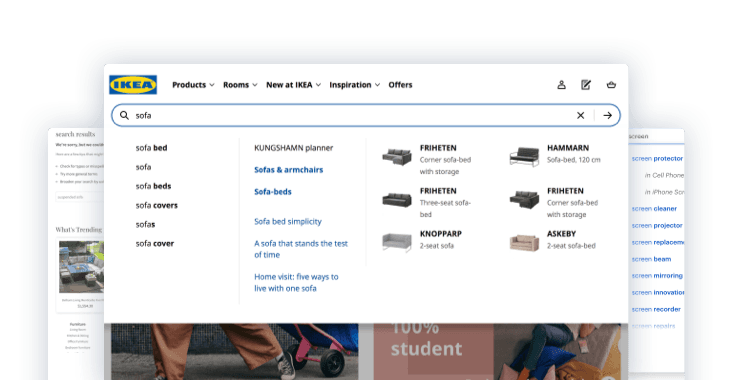Open the shopping list pencil icon

[x=586, y=85]
